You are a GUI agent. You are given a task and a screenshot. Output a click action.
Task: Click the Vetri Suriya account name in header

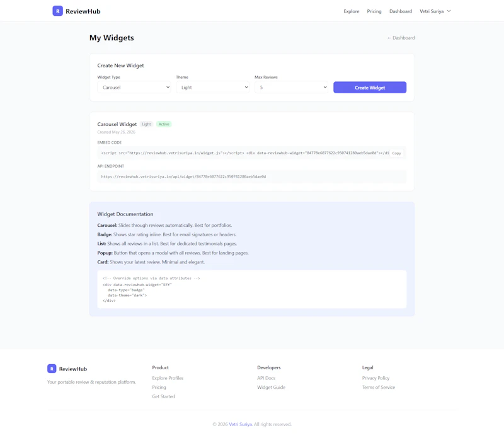[x=432, y=11]
